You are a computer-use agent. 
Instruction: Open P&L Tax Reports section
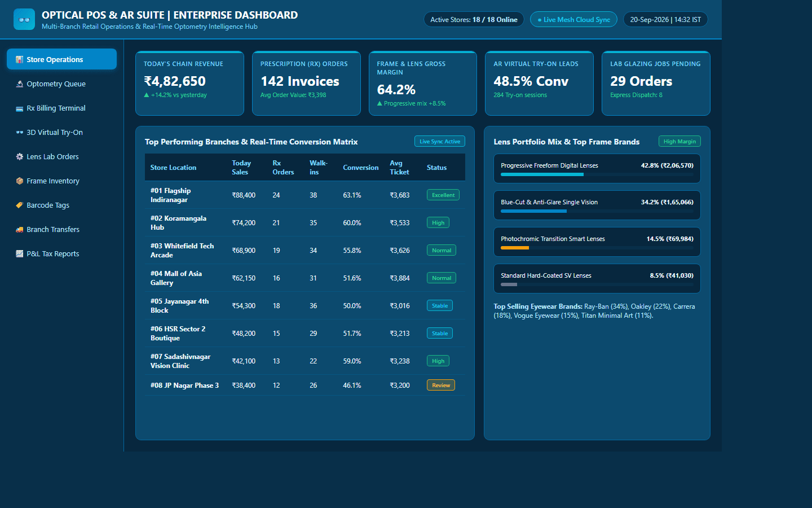pos(62,253)
